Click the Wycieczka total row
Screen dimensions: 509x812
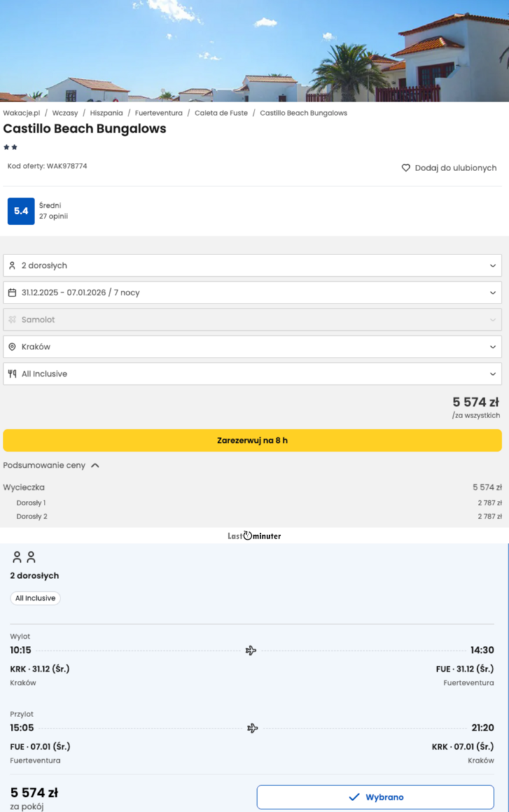253,487
